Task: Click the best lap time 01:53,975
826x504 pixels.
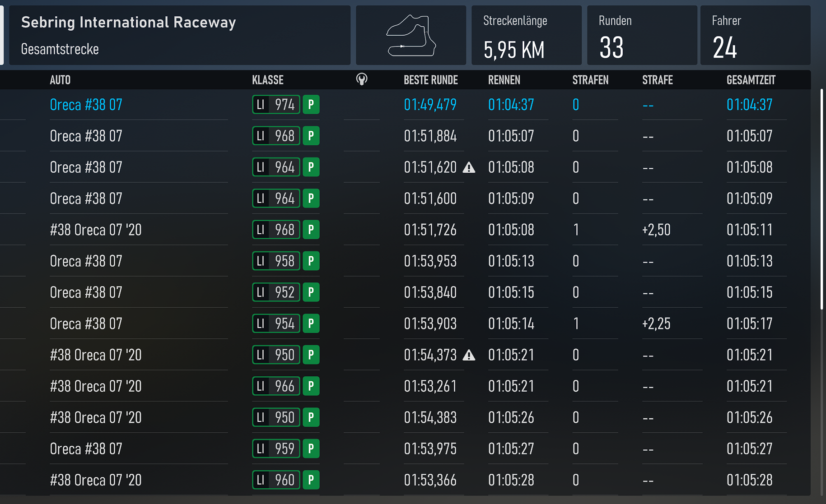Action: (x=430, y=449)
